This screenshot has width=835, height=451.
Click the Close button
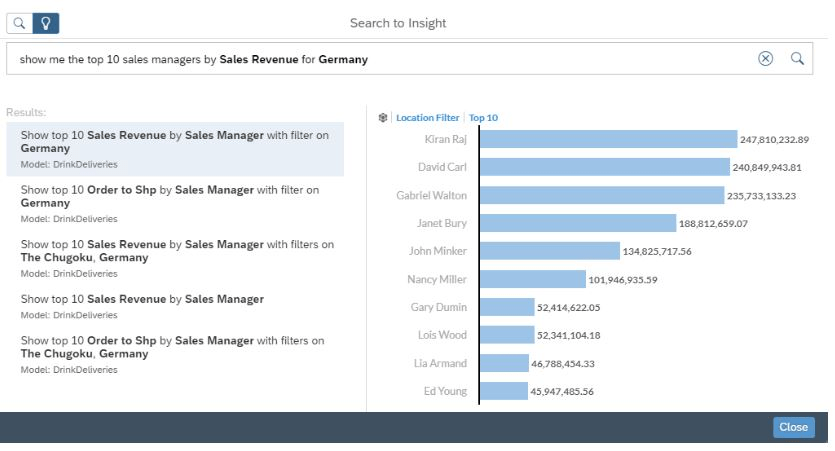[x=793, y=427]
